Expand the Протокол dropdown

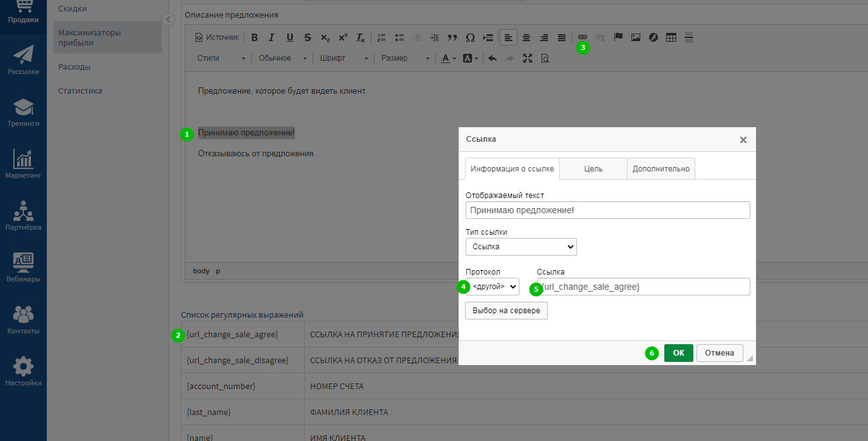click(x=492, y=287)
